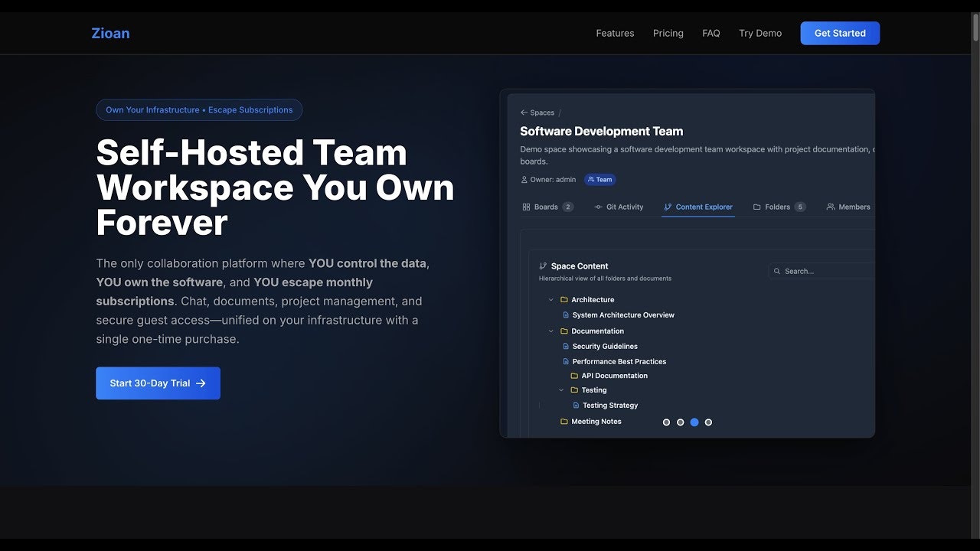The image size is (980, 551).
Task: Collapse the Testing folder chevron
Action: 561,390
